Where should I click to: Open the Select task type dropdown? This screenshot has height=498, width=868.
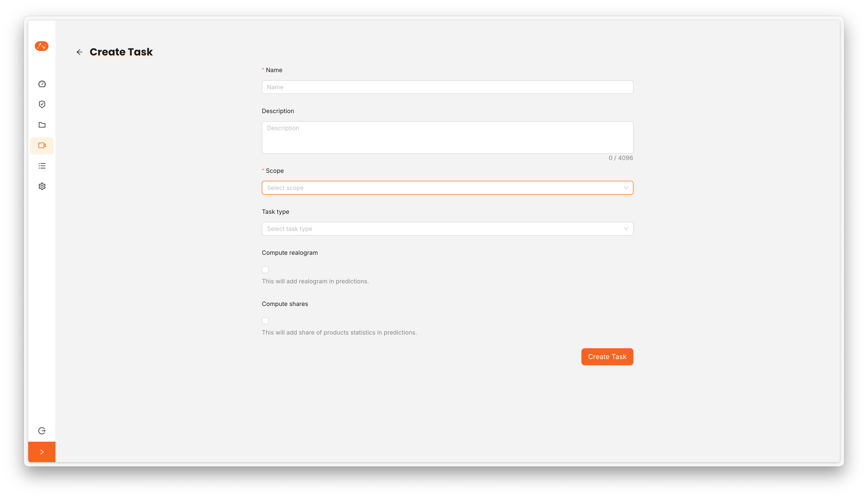click(x=447, y=229)
